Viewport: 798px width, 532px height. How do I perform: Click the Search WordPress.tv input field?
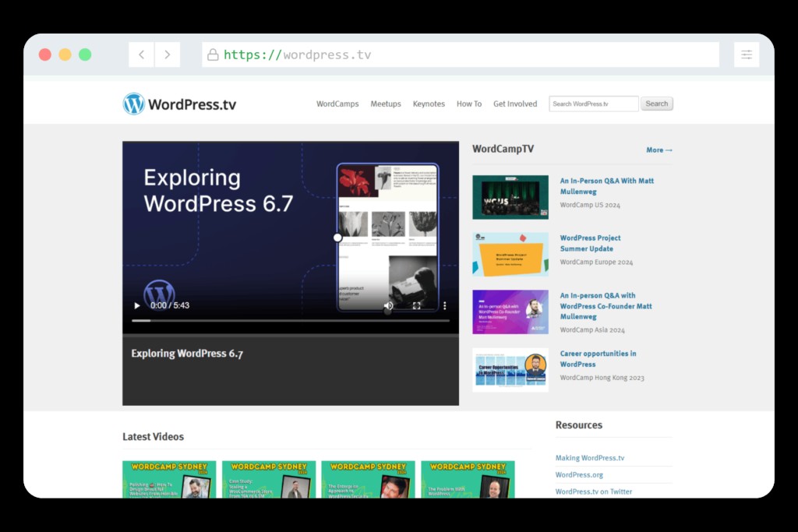point(593,104)
